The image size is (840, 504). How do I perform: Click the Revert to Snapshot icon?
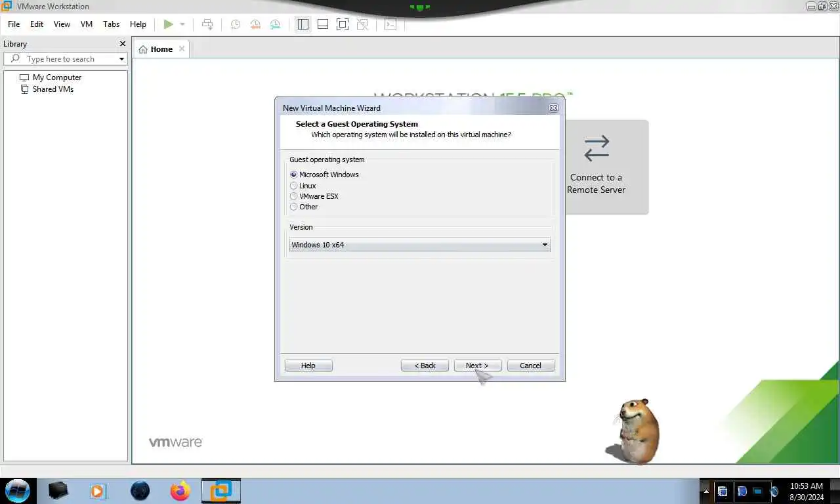click(255, 24)
